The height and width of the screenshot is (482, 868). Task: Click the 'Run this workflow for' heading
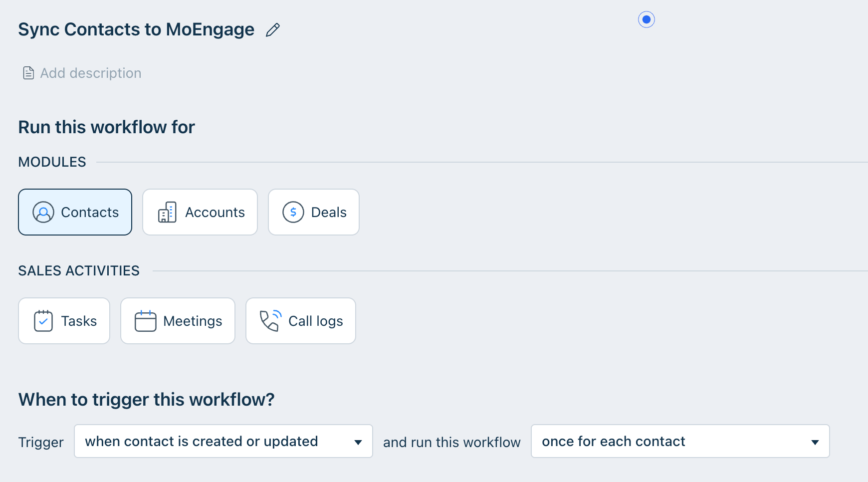[x=107, y=127]
